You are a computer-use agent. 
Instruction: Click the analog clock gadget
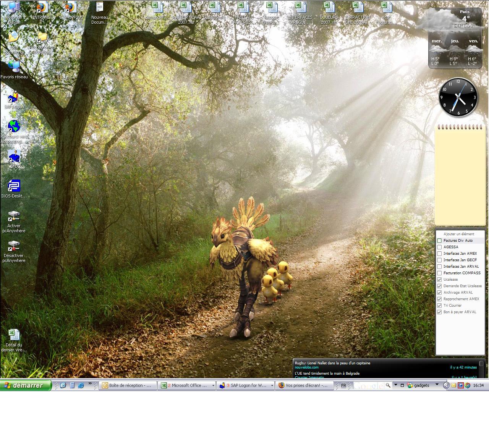pyautogui.click(x=458, y=97)
